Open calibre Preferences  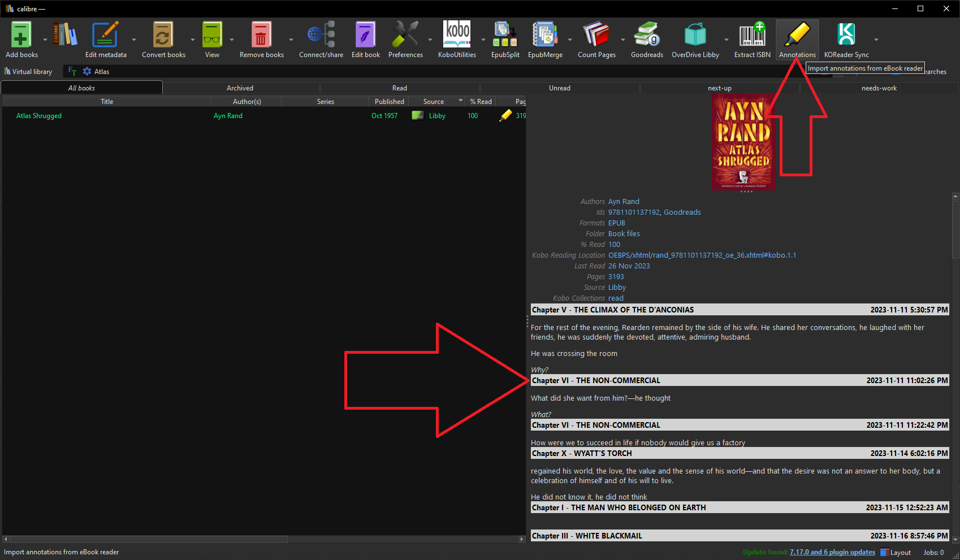click(405, 35)
